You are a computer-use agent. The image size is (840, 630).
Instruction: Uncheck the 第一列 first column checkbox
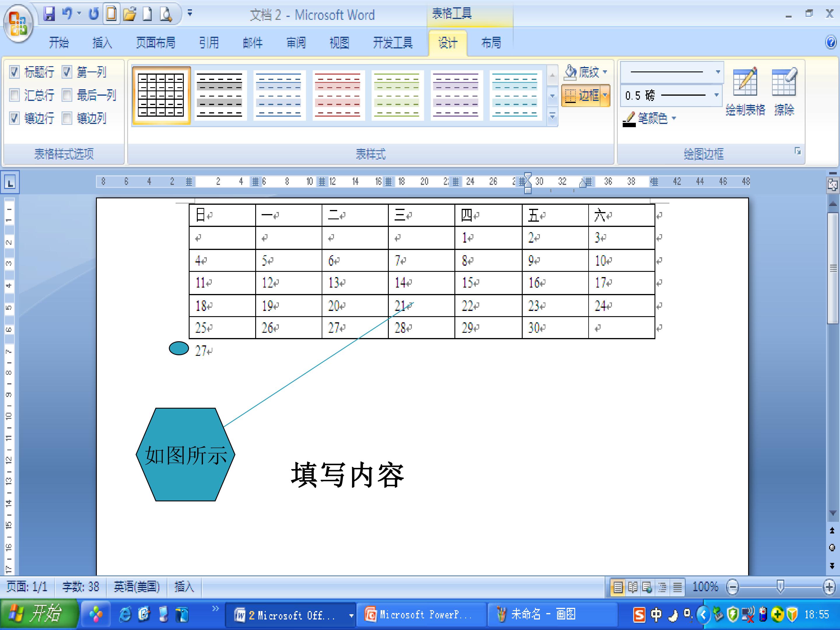pos(67,72)
